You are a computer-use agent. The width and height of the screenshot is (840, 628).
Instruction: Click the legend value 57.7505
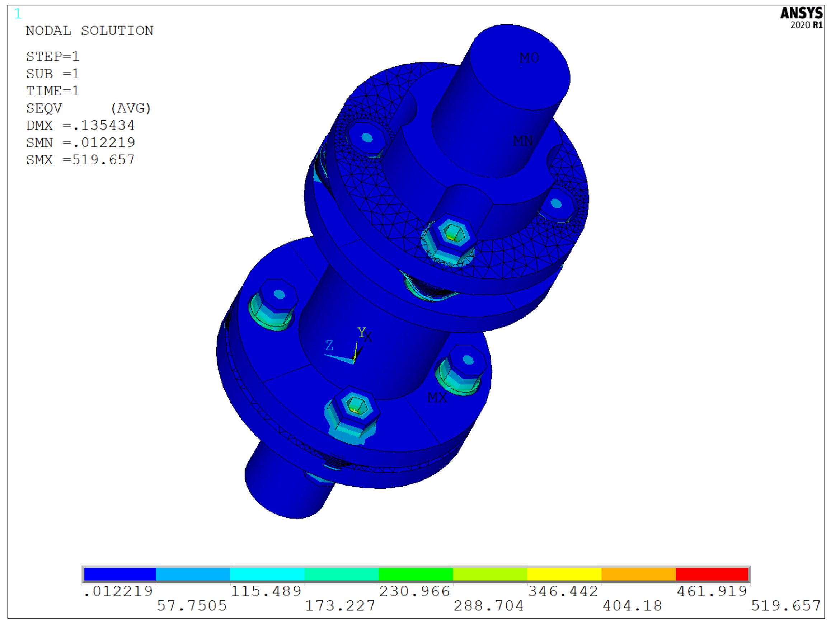pyautogui.click(x=192, y=606)
